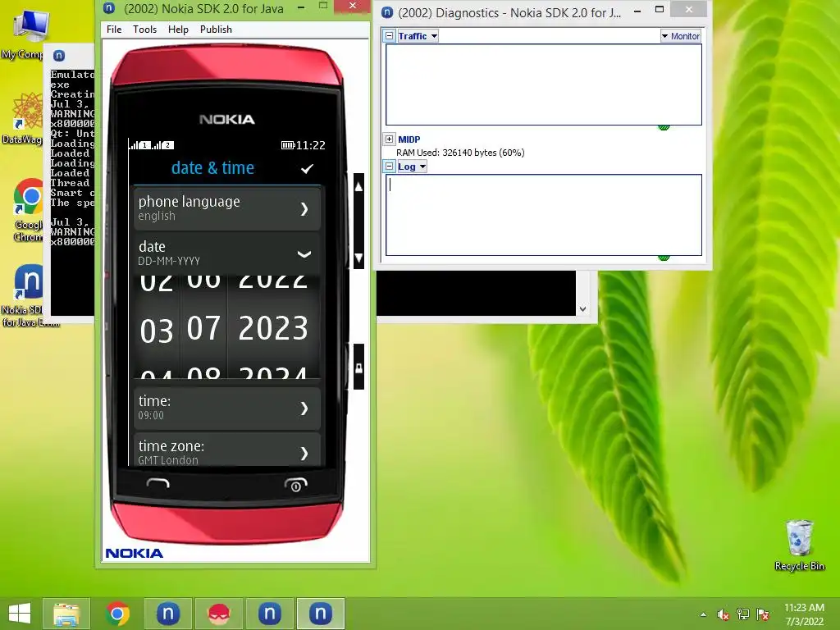Open the Publish menu in Nokia SDK window
840x630 pixels.
pyautogui.click(x=216, y=30)
